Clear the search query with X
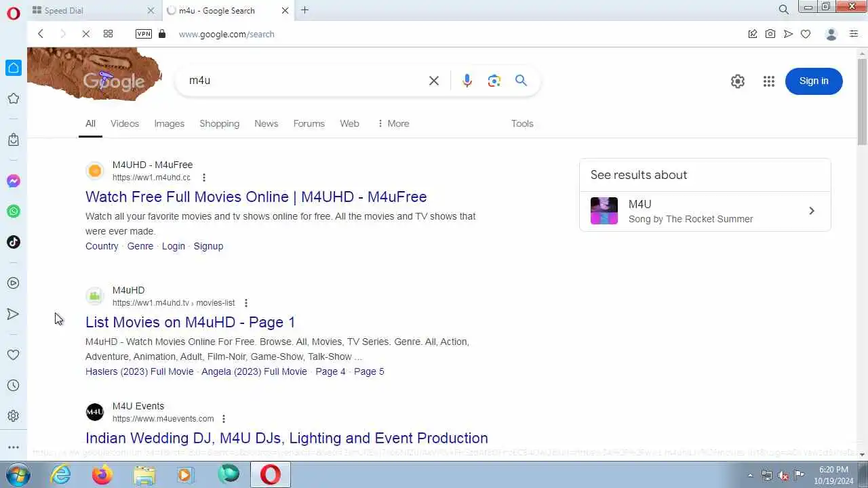Viewport: 868px width, 488px height. [434, 81]
